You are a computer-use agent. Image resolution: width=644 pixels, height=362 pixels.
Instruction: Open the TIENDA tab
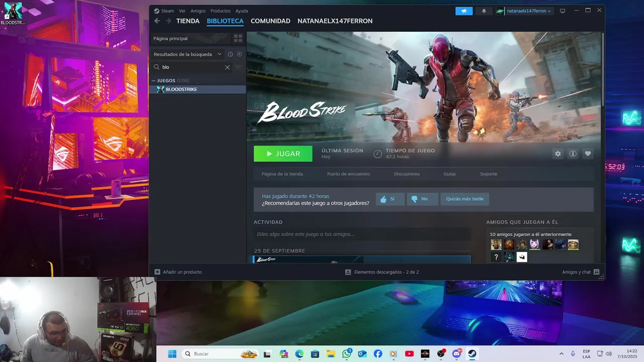[188, 21]
